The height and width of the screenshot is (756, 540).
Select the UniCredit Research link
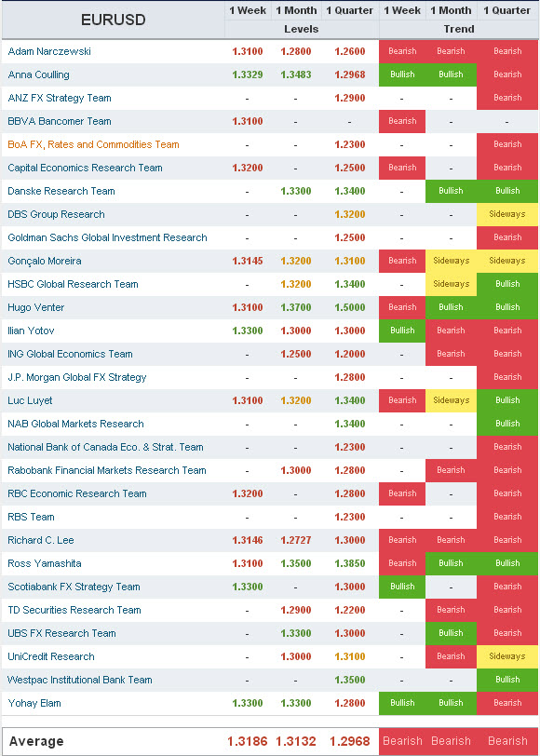(x=51, y=656)
